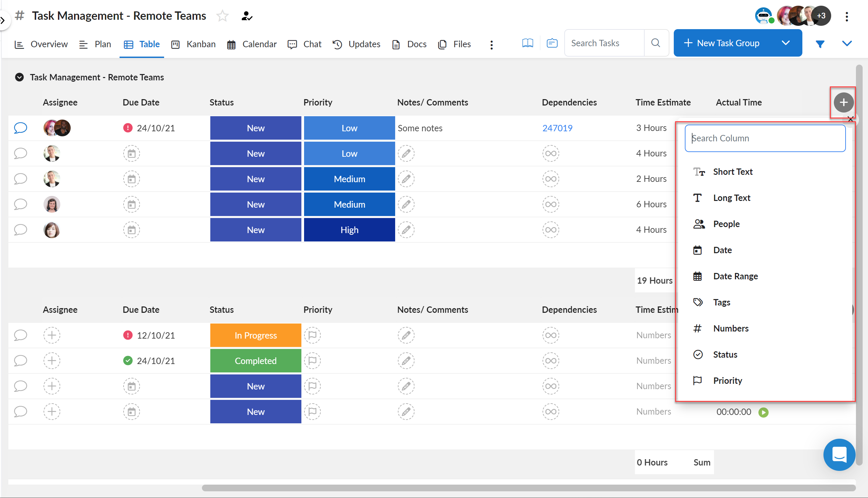Screen dimensions: 868x498
Task: Open the comment bubble on the first task
Action: (x=20, y=128)
